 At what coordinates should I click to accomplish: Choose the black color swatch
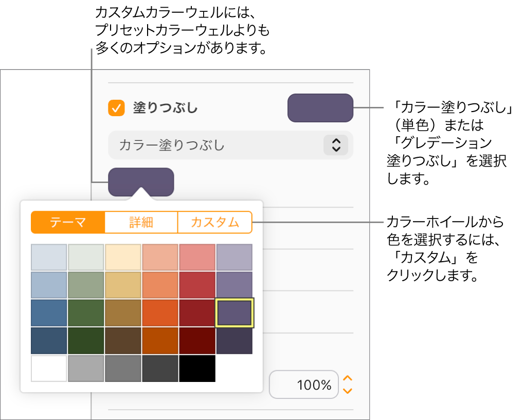pyautogui.click(x=196, y=368)
